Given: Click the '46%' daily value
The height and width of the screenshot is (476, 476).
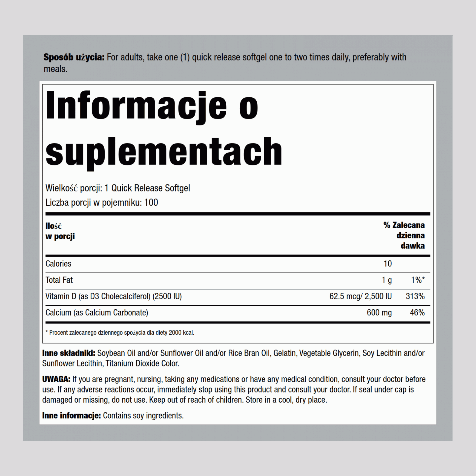Looking at the screenshot, I should (x=417, y=312).
